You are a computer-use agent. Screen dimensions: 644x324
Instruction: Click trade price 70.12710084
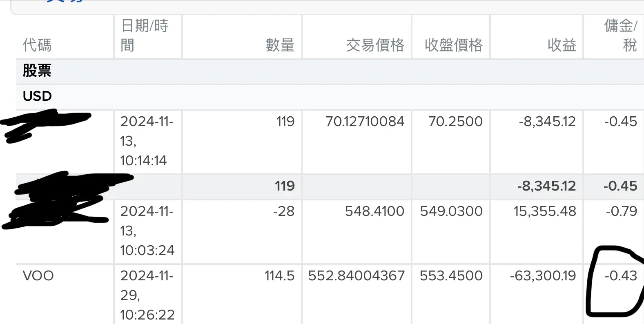pyautogui.click(x=365, y=122)
